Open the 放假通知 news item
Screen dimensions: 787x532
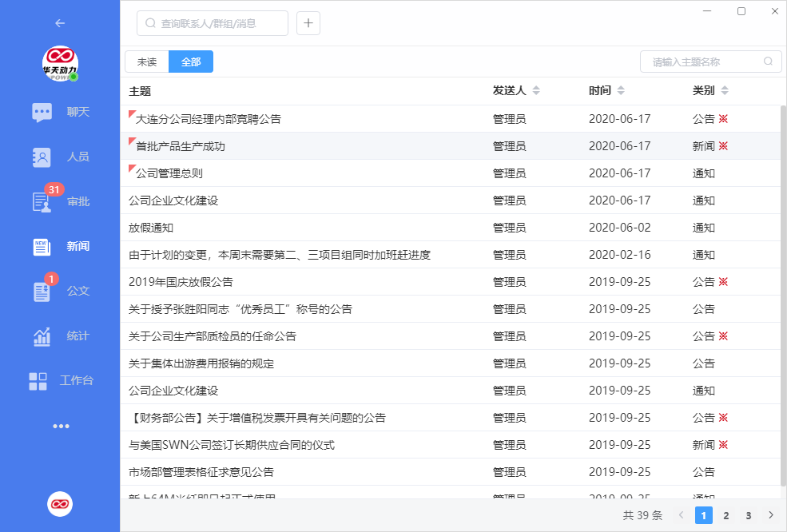click(153, 227)
